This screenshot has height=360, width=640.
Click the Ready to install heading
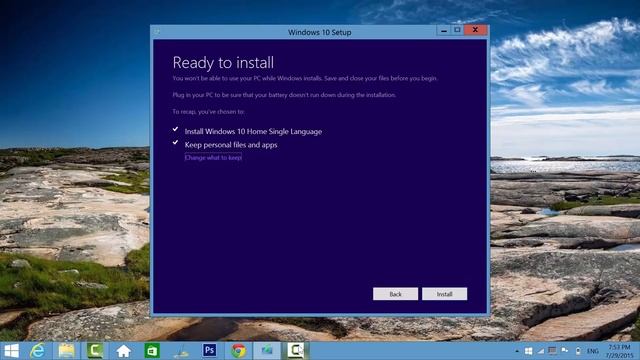tap(223, 63)
